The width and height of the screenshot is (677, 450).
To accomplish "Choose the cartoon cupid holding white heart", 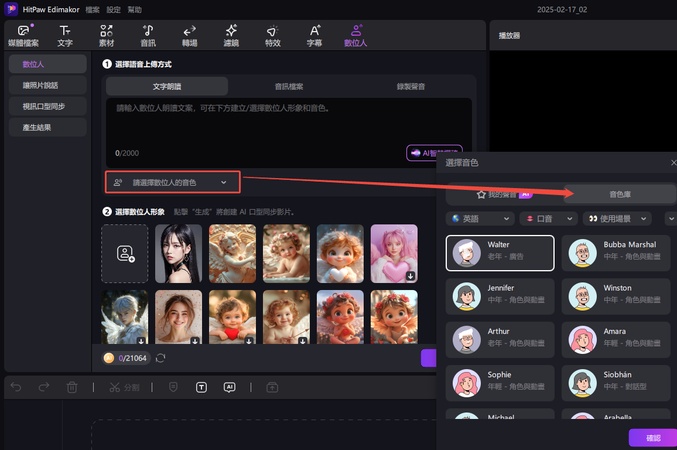I will tap(340, 254).
